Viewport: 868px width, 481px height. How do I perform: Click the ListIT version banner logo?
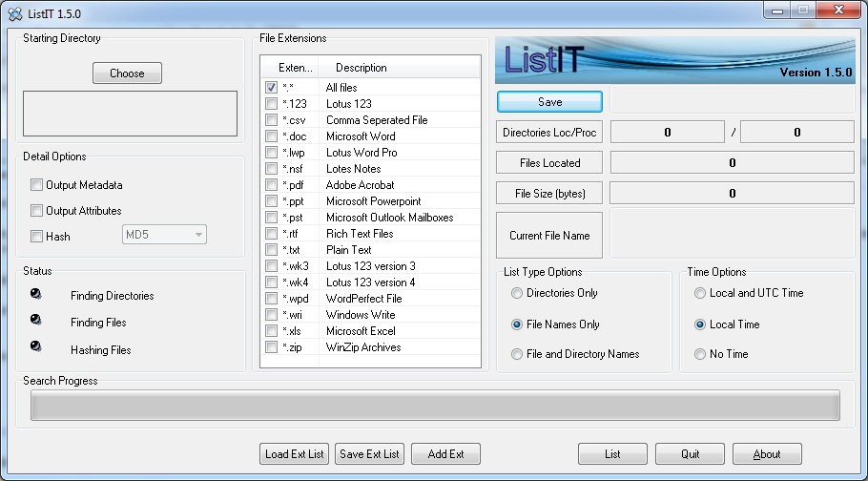coord(674,60)
